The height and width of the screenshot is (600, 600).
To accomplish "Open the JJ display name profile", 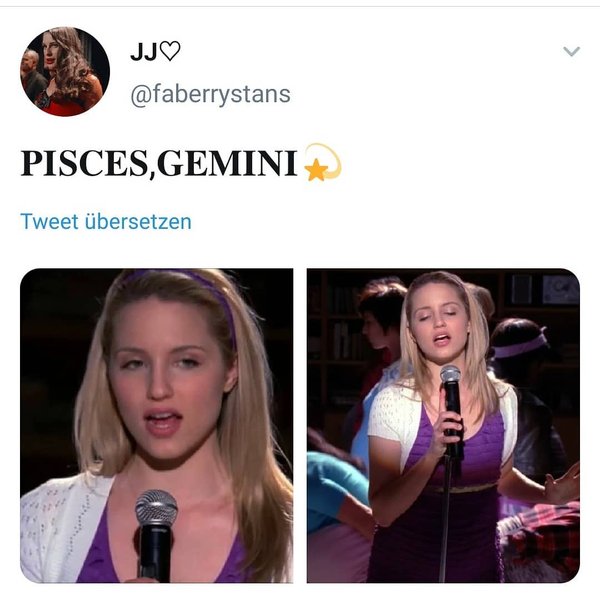I will point(155,52).
